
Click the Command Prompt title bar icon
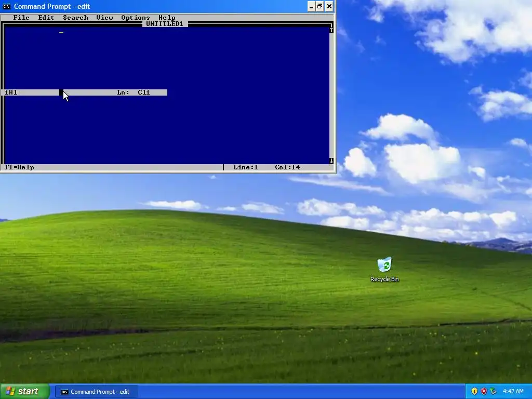6,6
